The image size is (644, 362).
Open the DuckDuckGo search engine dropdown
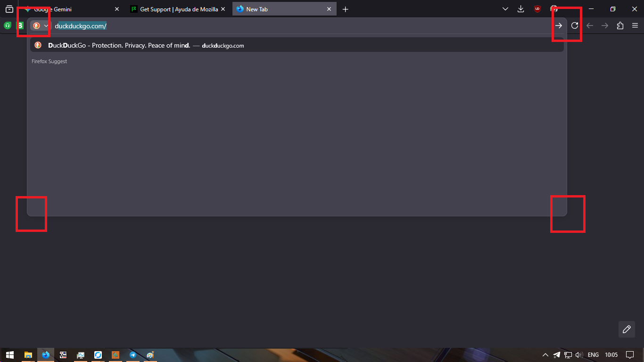pos(40,25)
